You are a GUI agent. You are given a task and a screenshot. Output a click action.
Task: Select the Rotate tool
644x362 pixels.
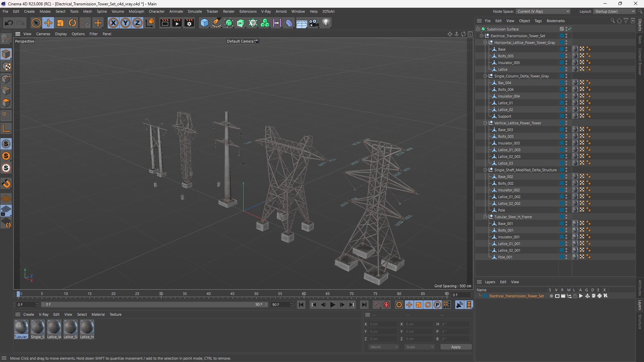pos(72,23)
